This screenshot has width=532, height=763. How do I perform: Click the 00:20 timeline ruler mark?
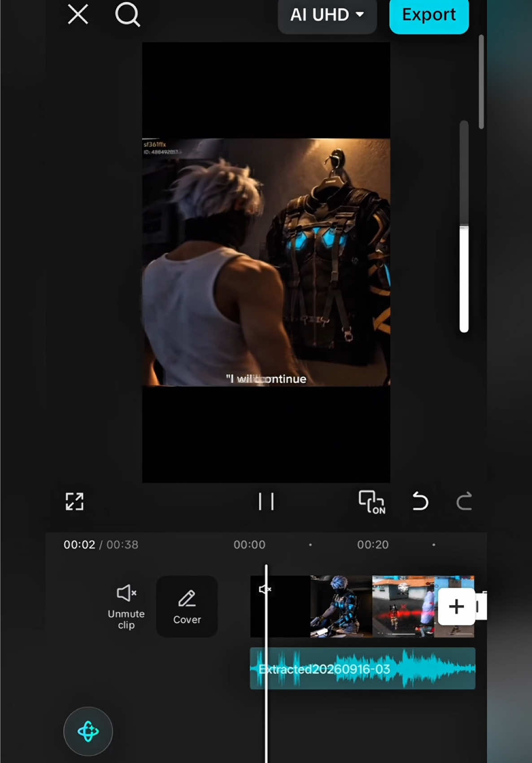[373, 545]
